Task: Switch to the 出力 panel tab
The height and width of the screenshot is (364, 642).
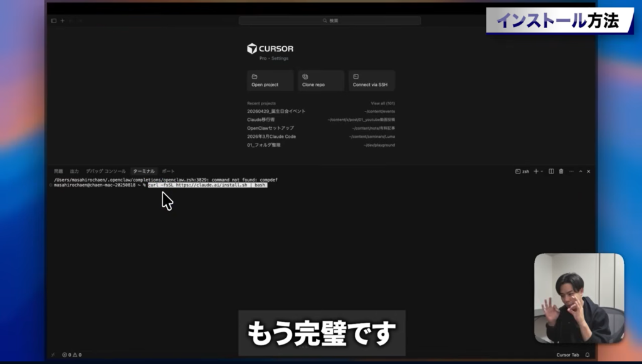Action: (x=74, y=171)
